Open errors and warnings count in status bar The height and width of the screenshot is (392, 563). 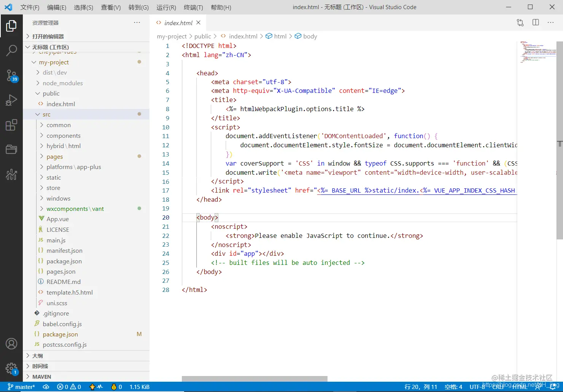click(x=69, y=387)
